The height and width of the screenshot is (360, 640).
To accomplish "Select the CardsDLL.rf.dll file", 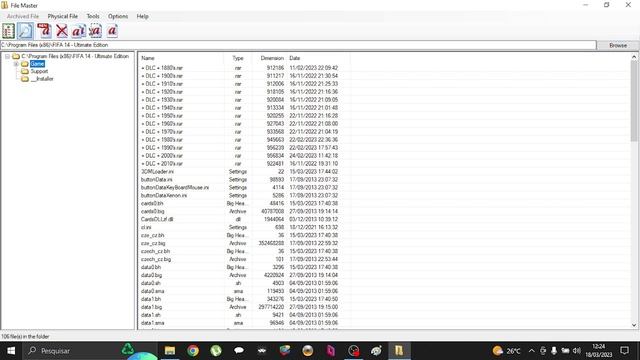I will (157, 219).
